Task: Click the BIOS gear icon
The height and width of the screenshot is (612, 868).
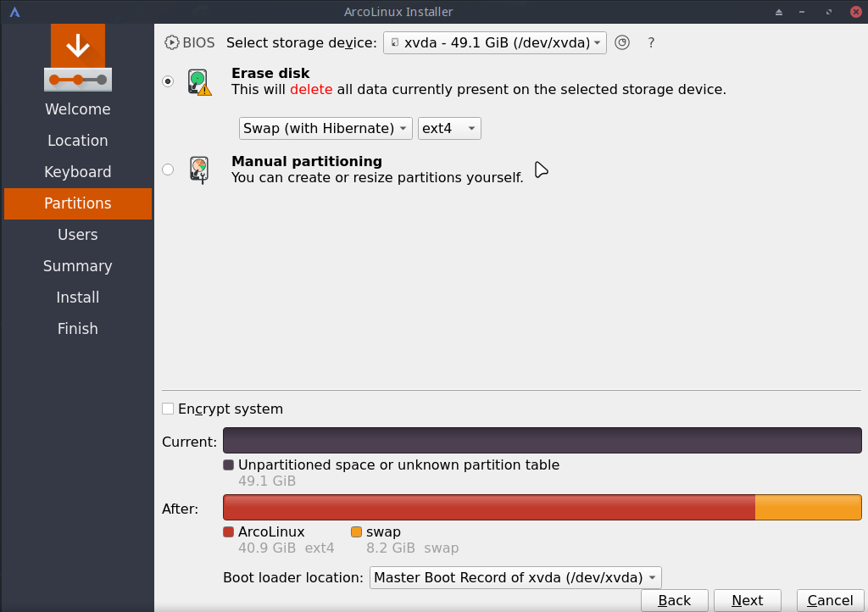Action: point(171,42)
